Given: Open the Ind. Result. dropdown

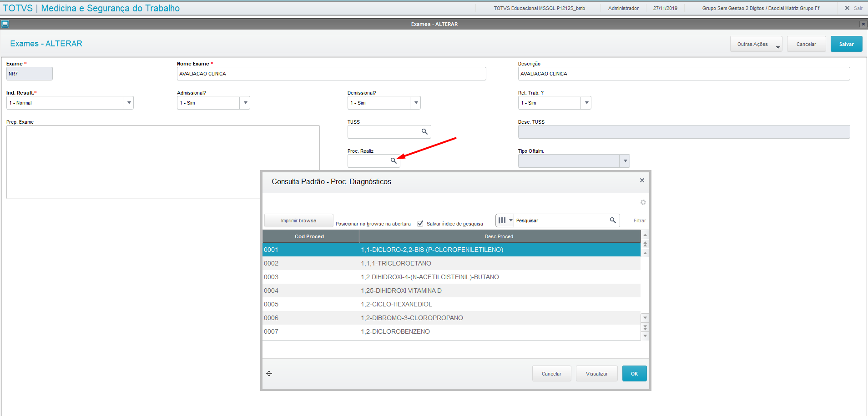Looking at the screenshot, I should (129, 103).
